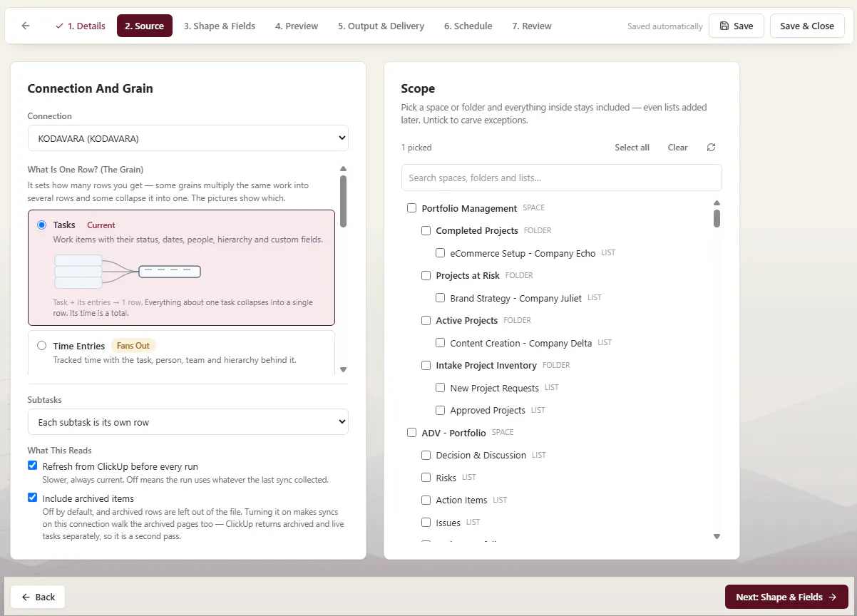Open the Subtasks dropdown
857x616 pixels.
[x=188, y=422]
